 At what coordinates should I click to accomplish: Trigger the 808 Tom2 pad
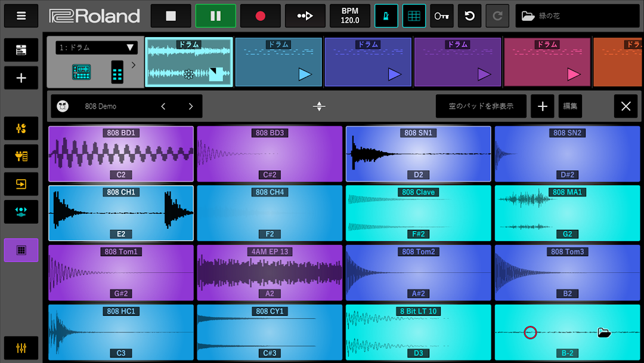click(419, 273)
